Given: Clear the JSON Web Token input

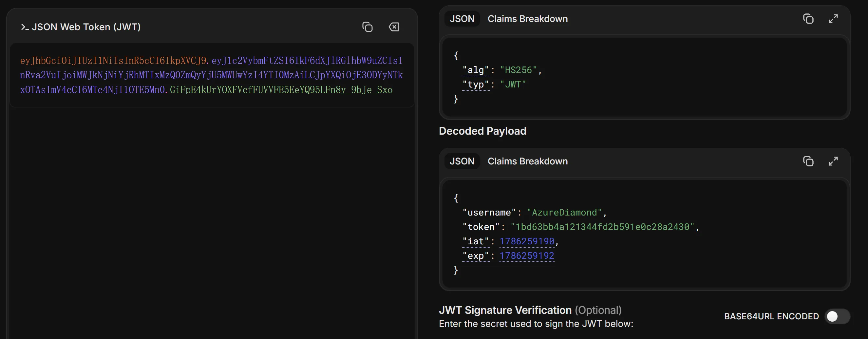Looking at the screenshot, I should click(394, 27).
